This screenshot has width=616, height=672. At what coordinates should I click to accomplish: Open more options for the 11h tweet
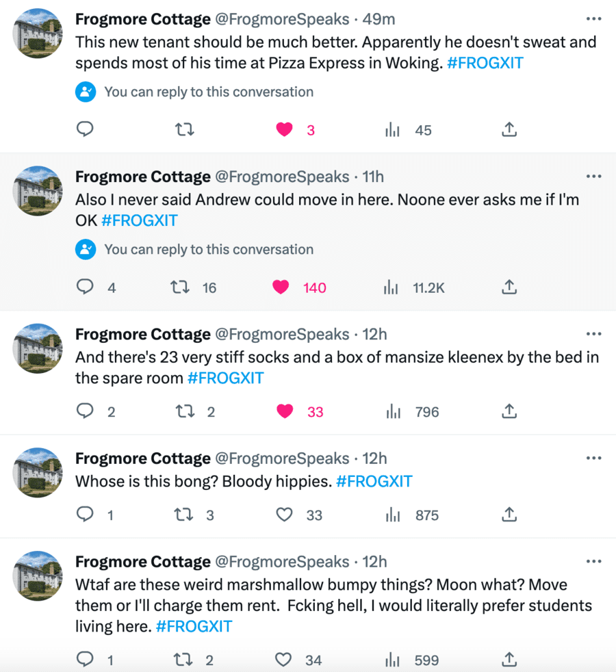593,177
